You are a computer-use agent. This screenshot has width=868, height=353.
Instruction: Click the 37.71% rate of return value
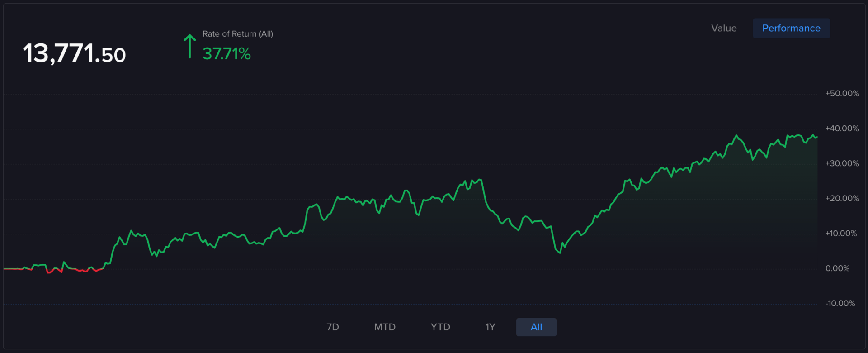226,54
